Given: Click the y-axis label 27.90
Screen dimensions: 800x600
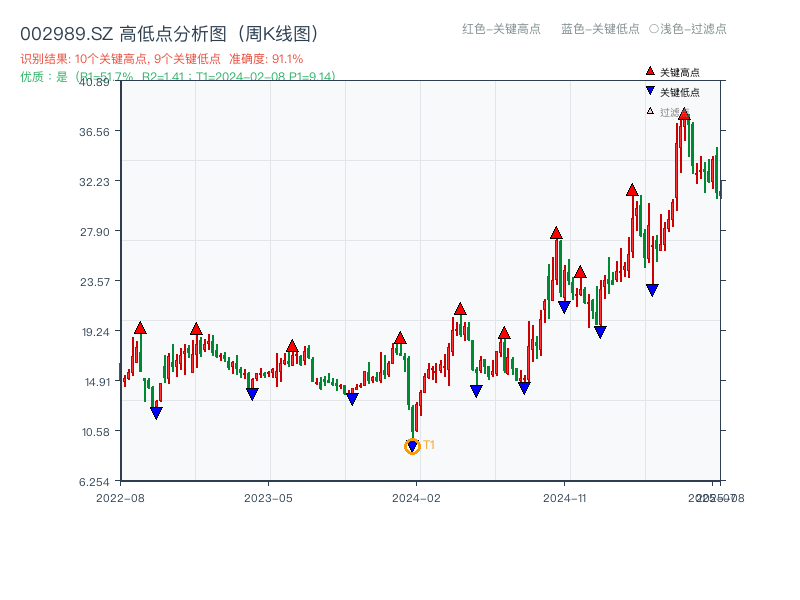Looking at the screenshot, I should pos(94,232).
